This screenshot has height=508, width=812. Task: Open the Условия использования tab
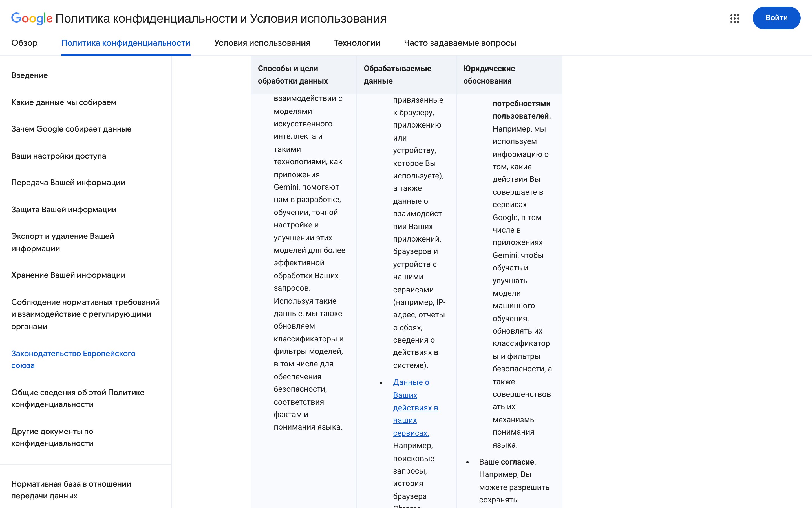click(x=262, y=43)
